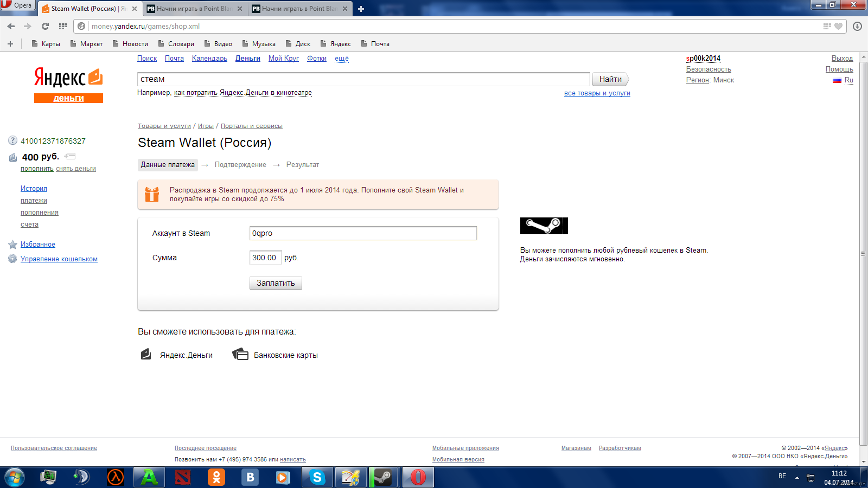Click the Найти search button
Image resolution: width=868 pixels, height=488 pixels.
tap(611, 79)
